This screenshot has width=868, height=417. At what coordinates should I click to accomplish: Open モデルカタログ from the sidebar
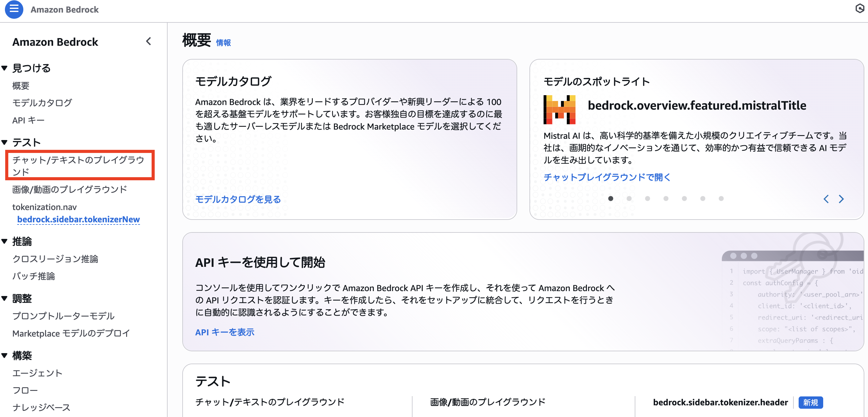[42, 103]
